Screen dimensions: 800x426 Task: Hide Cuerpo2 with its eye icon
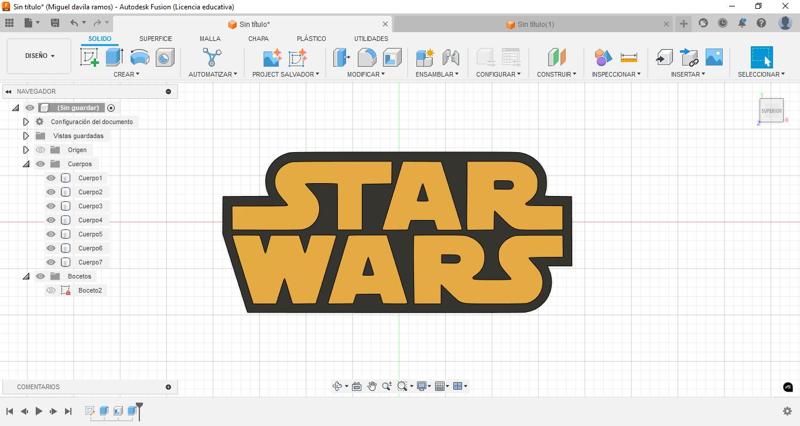[x=51, y=192]
